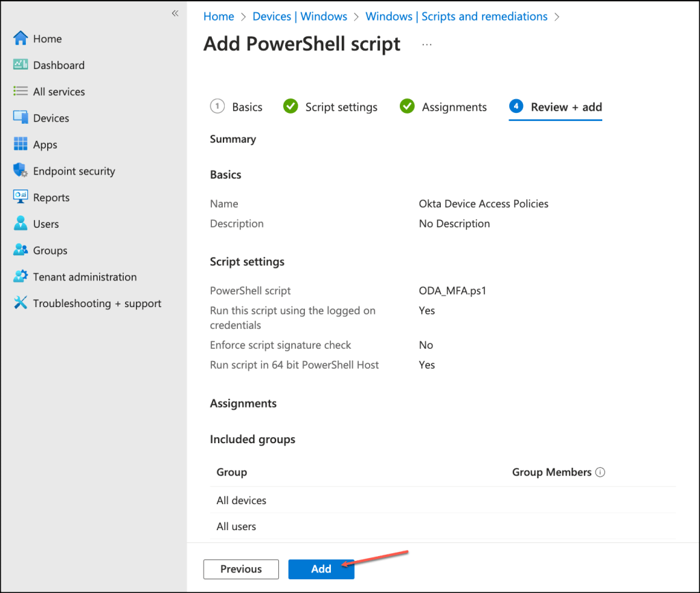Click the Previous button

241,569
